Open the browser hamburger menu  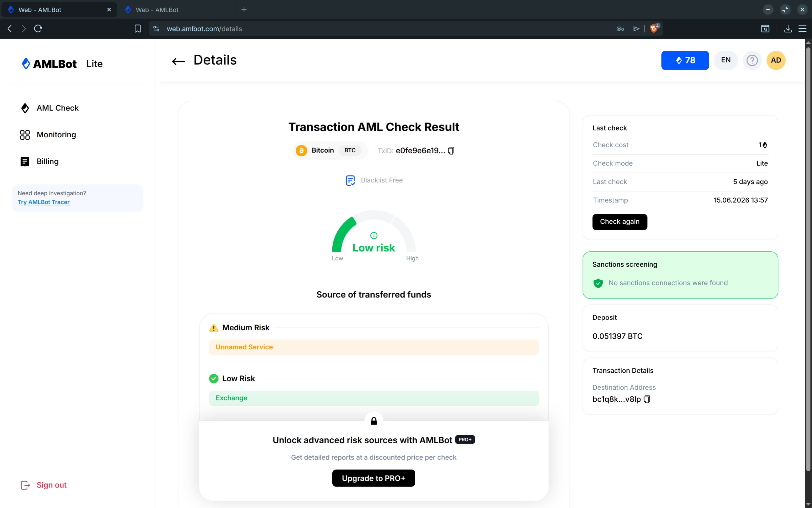tap(802, 29)
